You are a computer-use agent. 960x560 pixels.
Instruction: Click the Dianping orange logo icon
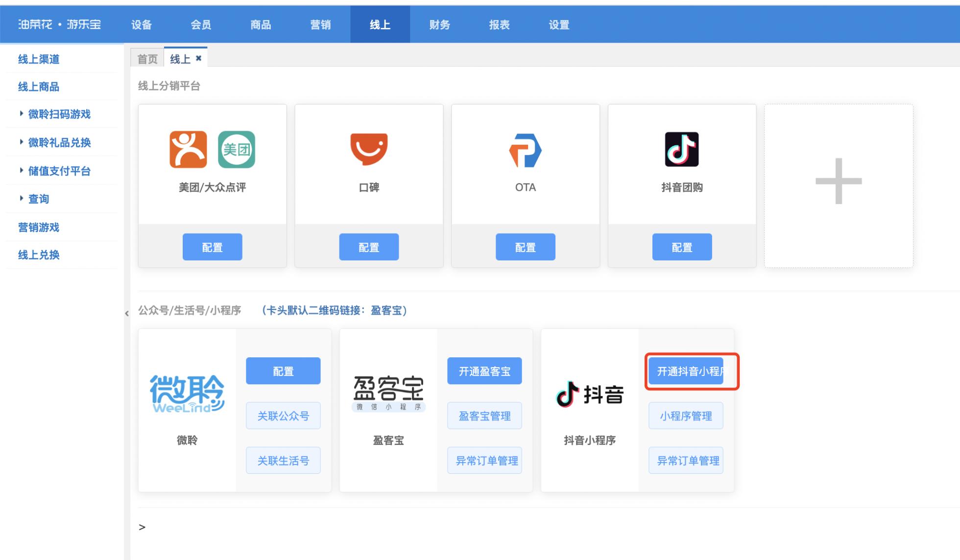click(x=188, y=149)
